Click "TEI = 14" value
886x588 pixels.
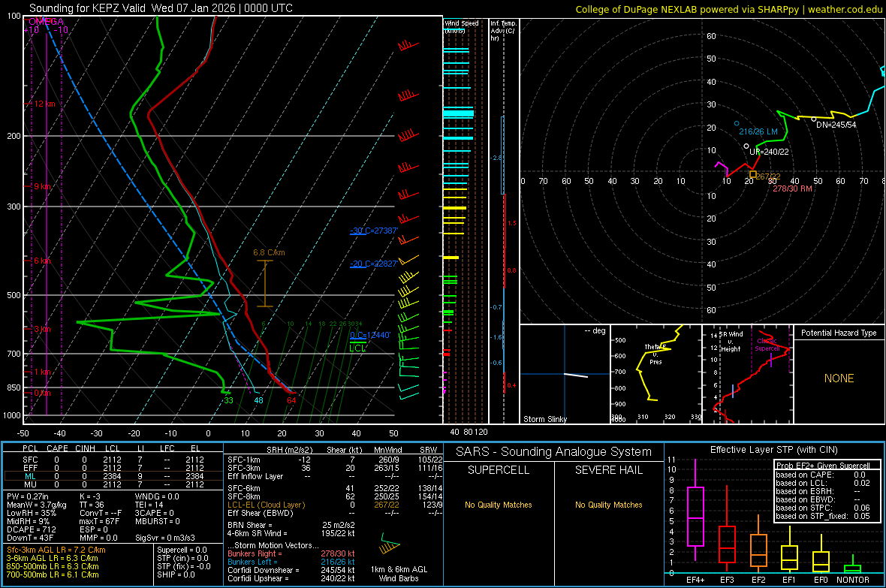point(149,505)
